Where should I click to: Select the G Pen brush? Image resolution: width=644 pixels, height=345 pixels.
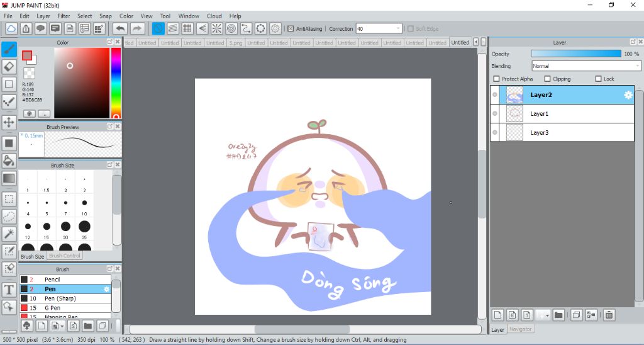click(65, 308)
